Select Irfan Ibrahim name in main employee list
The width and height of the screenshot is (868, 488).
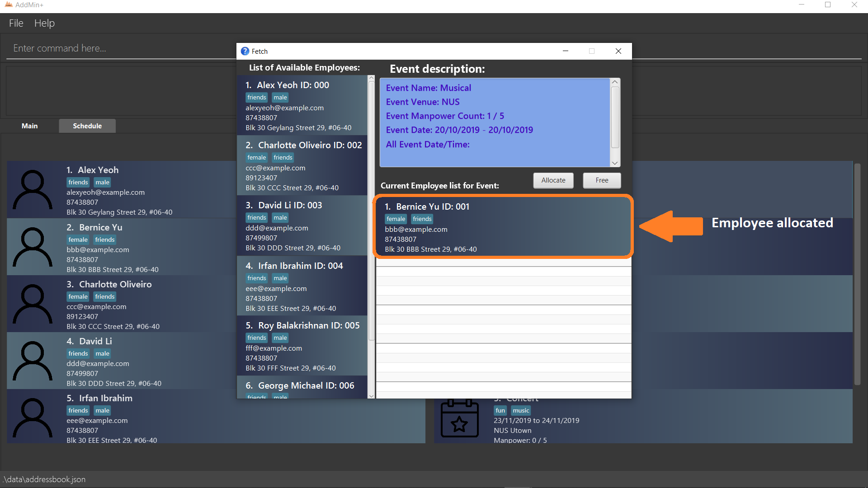point(106,399)
